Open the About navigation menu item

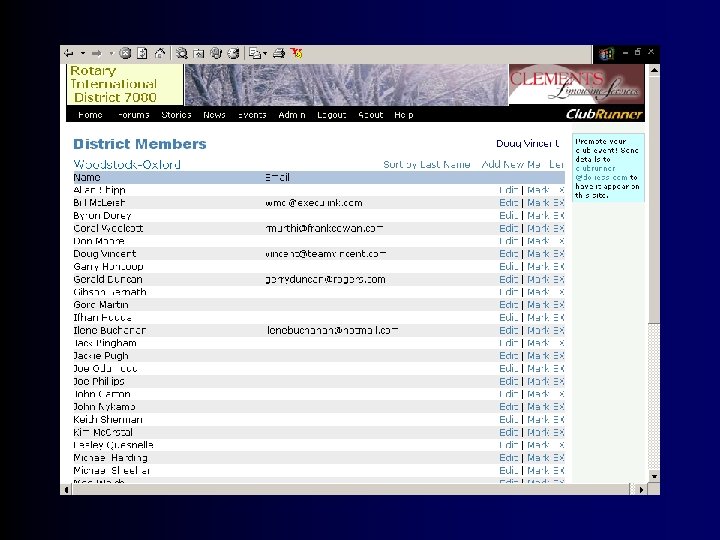coord(371,115)
